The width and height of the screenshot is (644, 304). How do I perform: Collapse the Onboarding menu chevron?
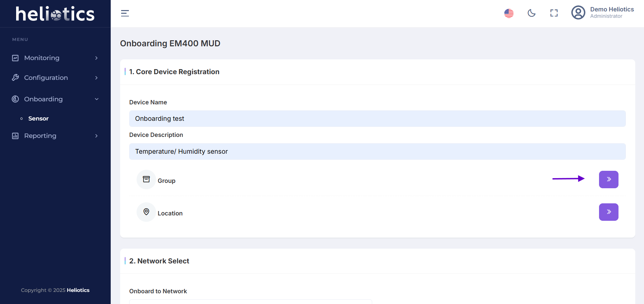[97, 99]
